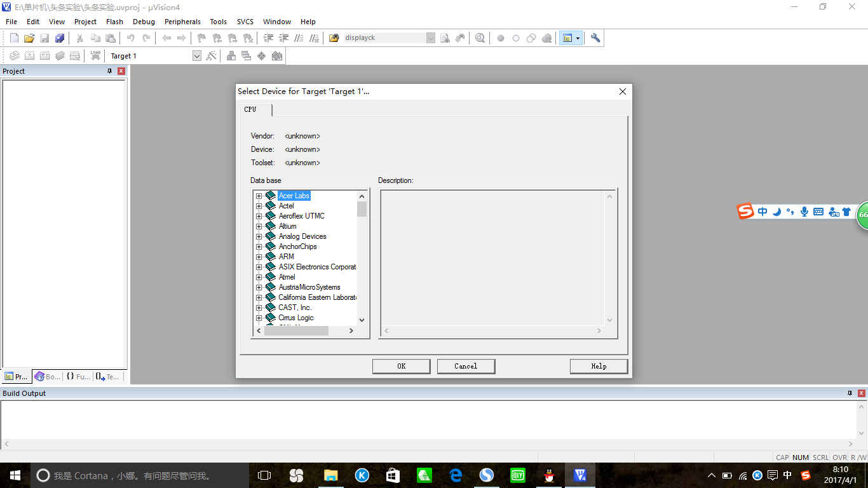
Task: Click the Batch Build icon
Action: (x=60, y=56)
